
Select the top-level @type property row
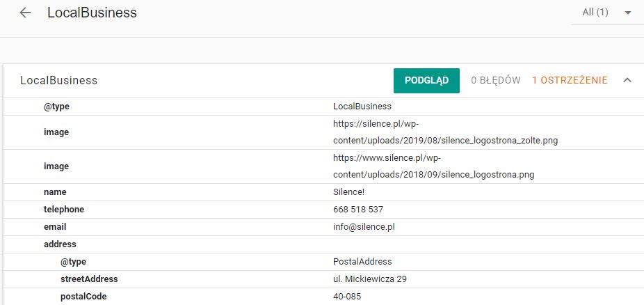56,107
